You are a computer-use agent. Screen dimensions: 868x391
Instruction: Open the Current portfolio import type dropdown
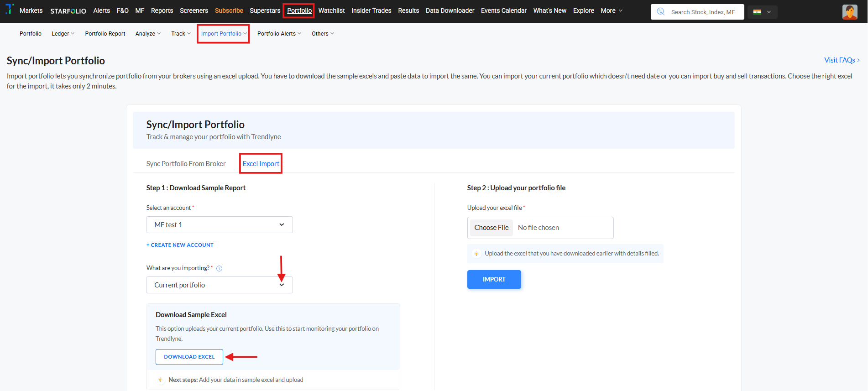(220, 285)
